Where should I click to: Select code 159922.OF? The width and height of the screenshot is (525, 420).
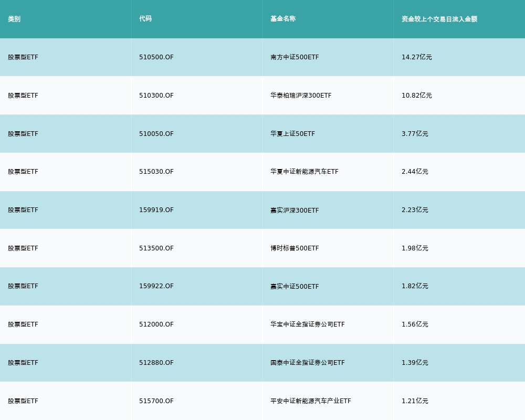pos(156,286)
